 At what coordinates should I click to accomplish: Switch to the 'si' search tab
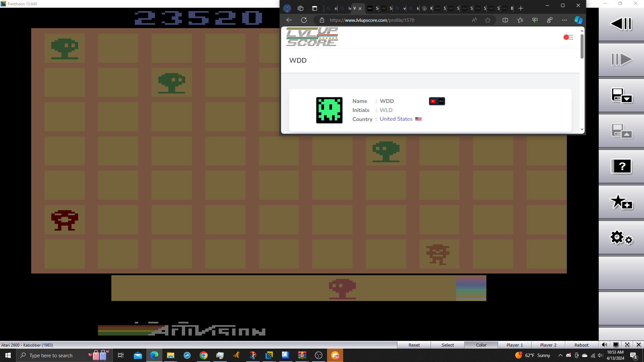[x=331, y=8]
